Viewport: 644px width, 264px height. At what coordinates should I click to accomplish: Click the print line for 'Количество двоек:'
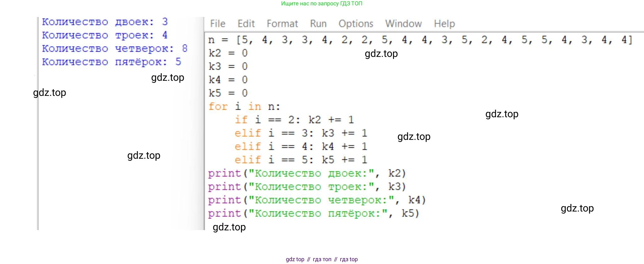(307, 173)
